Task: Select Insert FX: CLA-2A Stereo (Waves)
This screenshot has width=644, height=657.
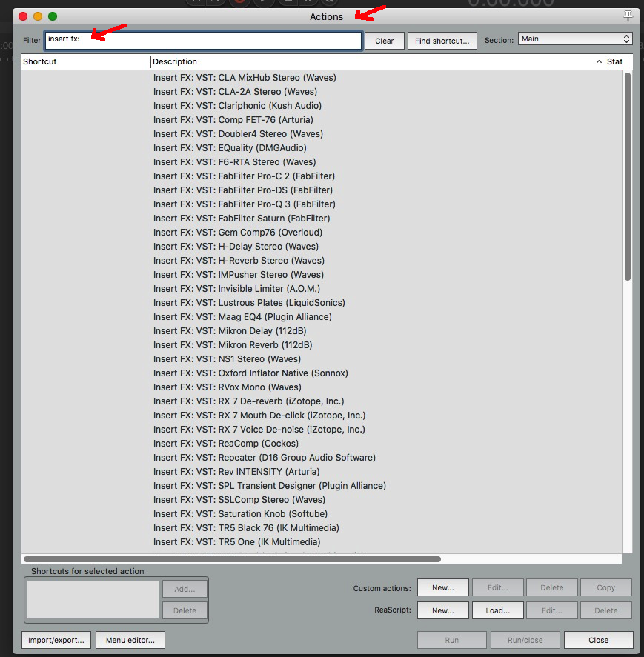Action: pyautogui.click(x=235, y=92)
